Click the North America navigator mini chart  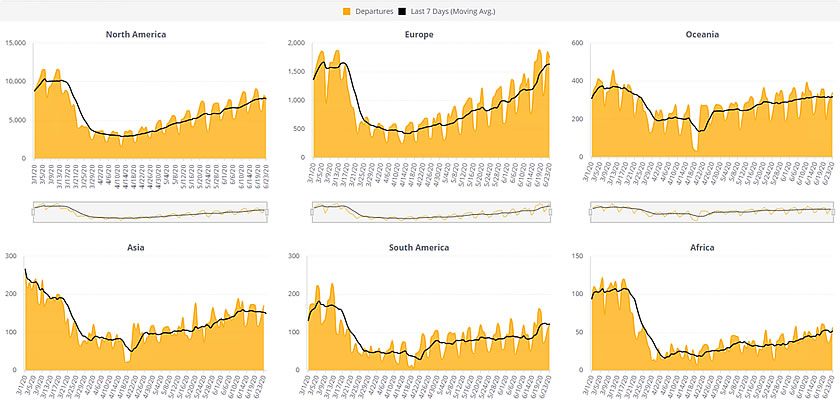(150, 212)
